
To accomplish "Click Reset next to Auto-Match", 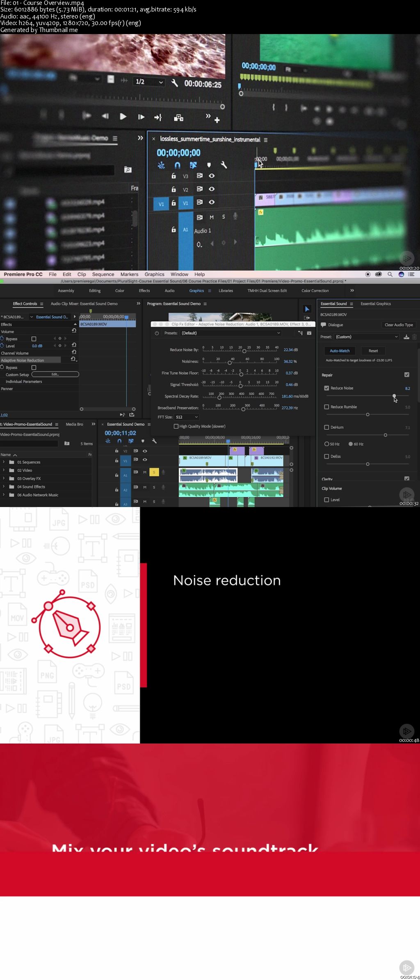I will [373, 351].
